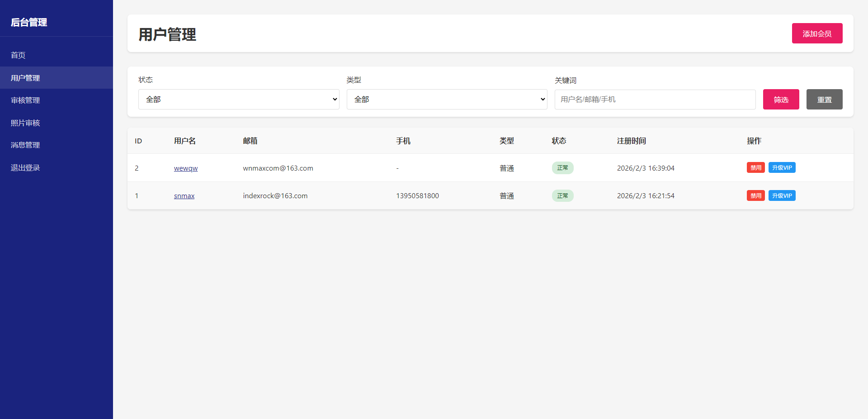
Task: Click 禁用 for user wewqw
Action: tap(755, 167)
